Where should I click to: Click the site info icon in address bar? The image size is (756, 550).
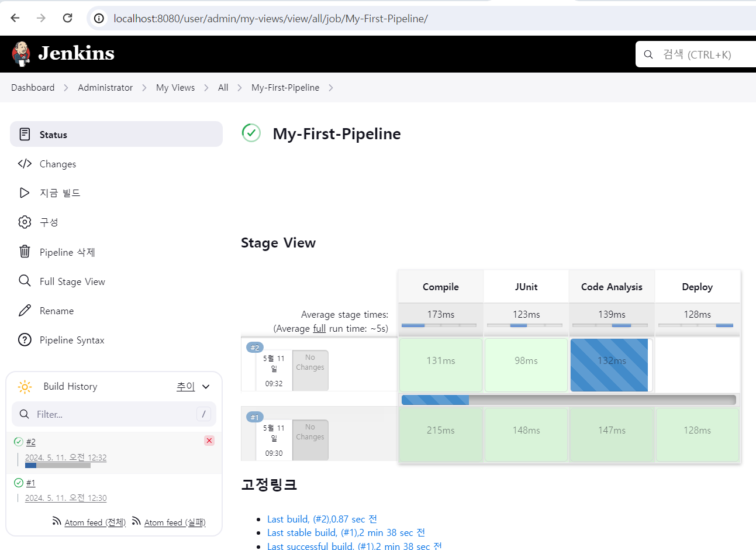point(99,18)
